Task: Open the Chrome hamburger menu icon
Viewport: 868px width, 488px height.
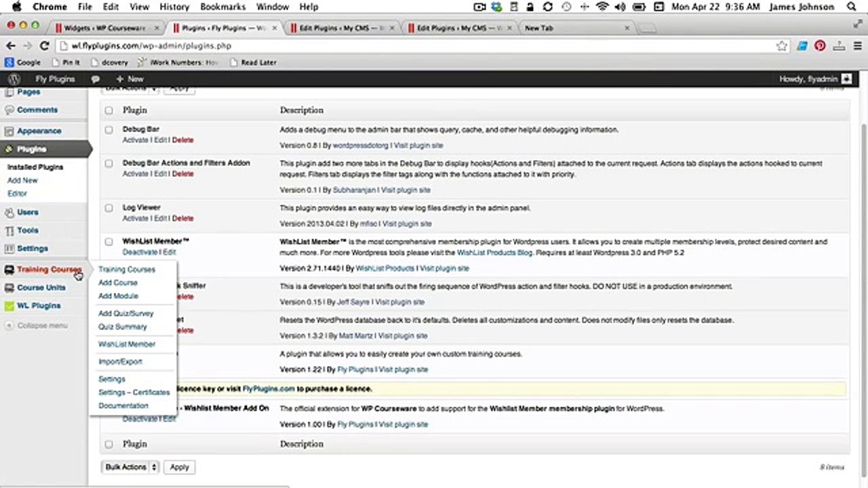Action: coord(858,46)
